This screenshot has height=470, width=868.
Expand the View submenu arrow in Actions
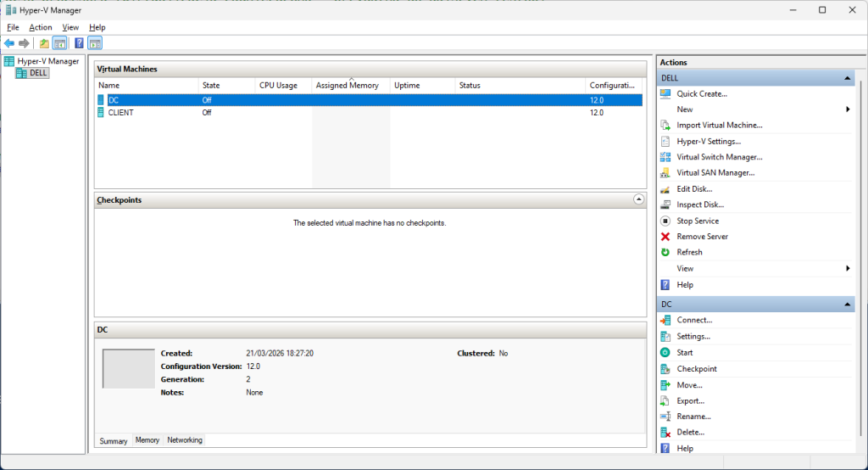click(848, 268)
